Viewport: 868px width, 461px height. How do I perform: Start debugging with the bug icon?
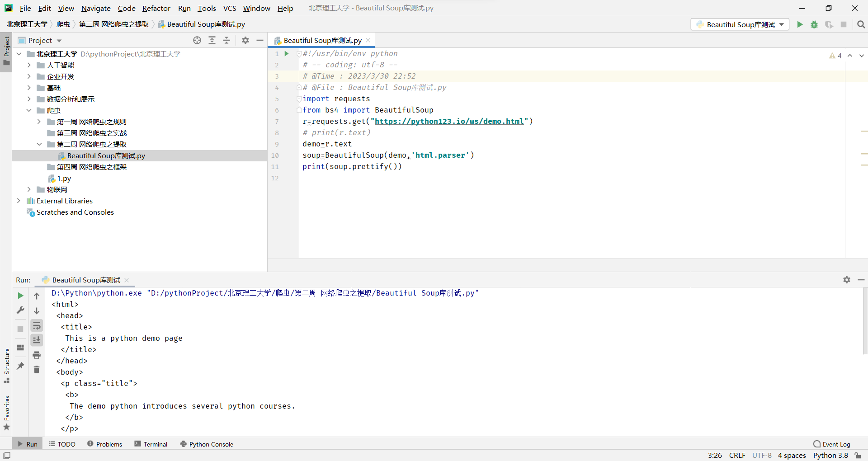pos(814,24)
